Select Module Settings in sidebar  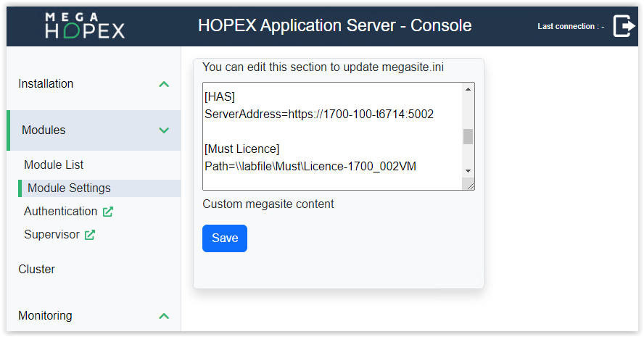pyautogui.click(x=69, y=188)
